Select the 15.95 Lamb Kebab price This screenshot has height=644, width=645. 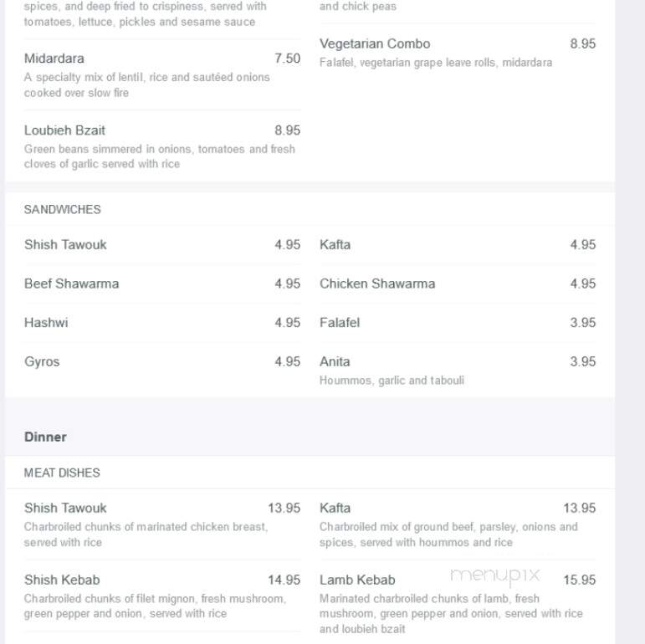[579, 580]
